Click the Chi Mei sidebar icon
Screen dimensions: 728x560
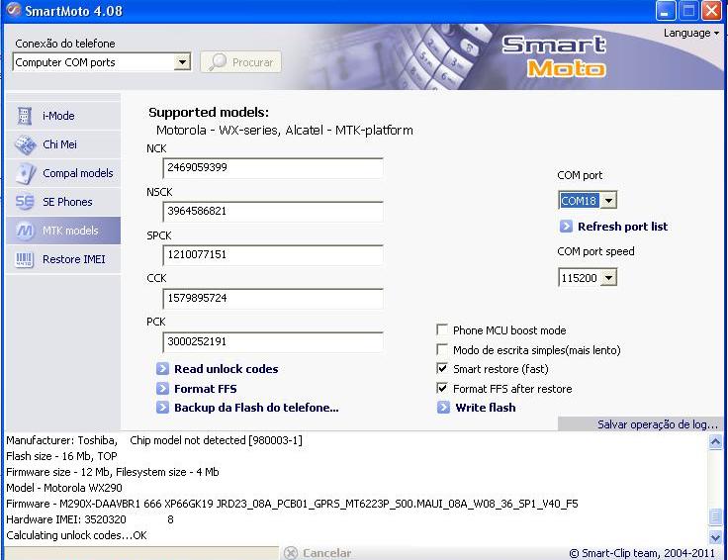[25, 144]
